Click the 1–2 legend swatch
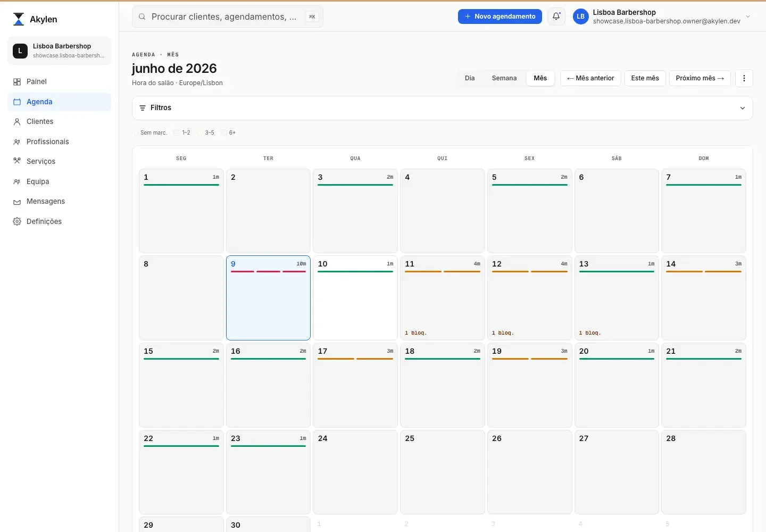 pyautogui.click(x=177, y=132)
